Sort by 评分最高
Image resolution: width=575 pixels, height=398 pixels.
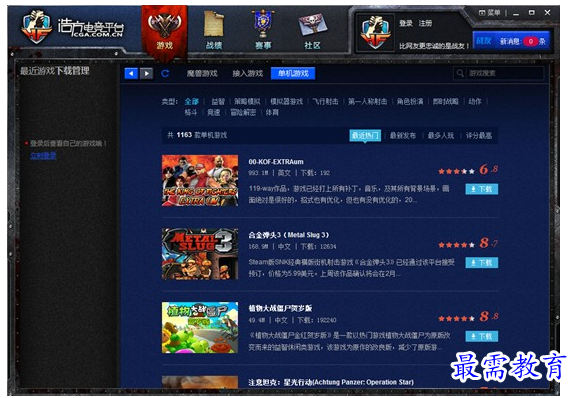pyautogui.click(x=479, y=135)
